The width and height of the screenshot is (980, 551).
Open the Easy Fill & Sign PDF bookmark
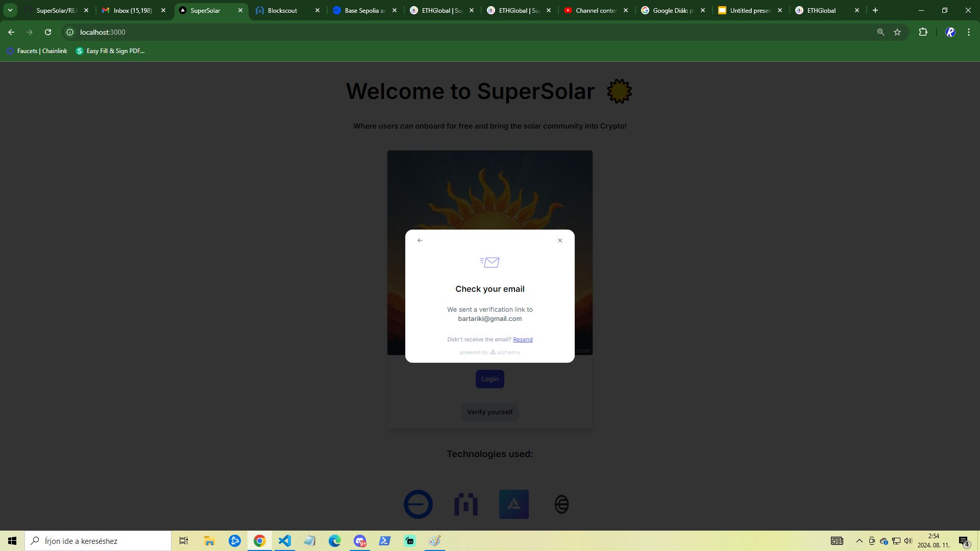pos(110,51)
